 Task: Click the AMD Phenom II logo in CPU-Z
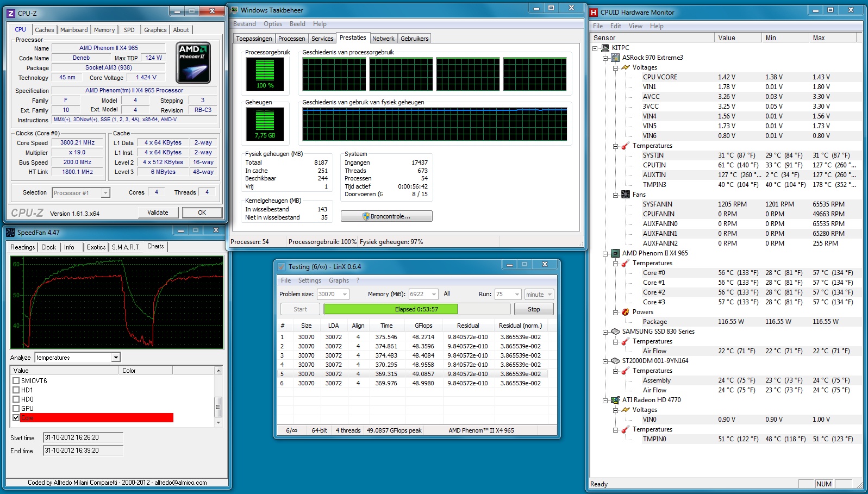click(x=193, y=62)
